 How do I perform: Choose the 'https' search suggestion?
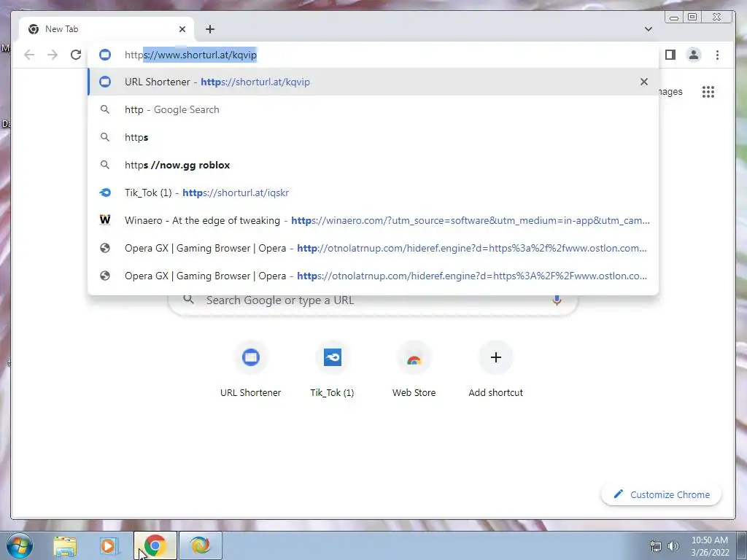point(373,137)
